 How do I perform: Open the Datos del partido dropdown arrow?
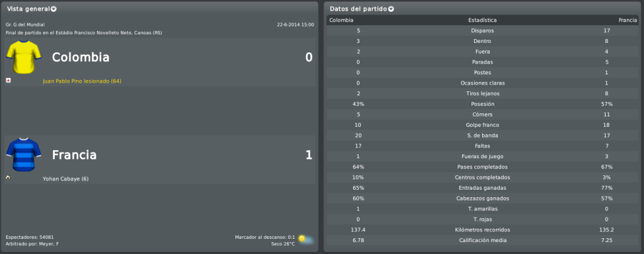pos(391,9)
